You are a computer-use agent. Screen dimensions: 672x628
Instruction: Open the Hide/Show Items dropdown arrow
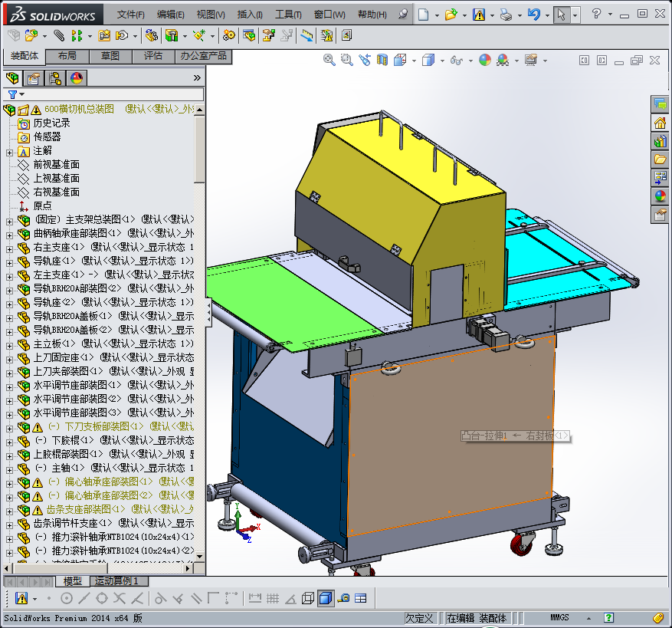click(470, 61)
